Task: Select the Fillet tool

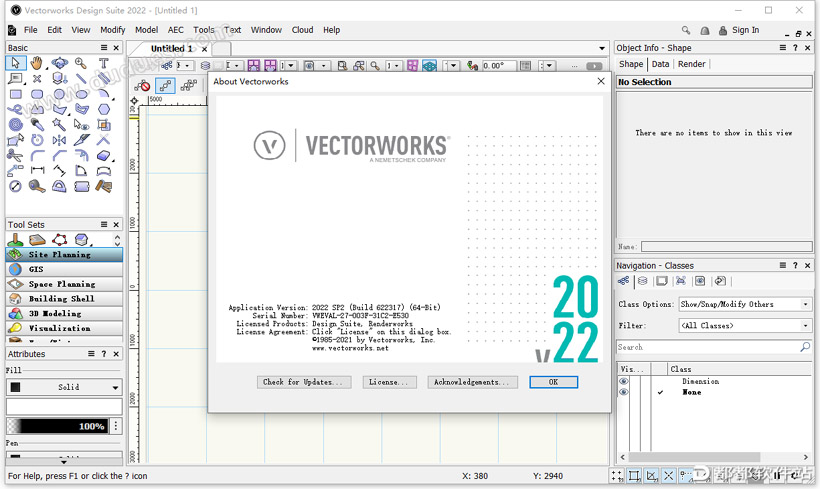Action: pos(37,155)
